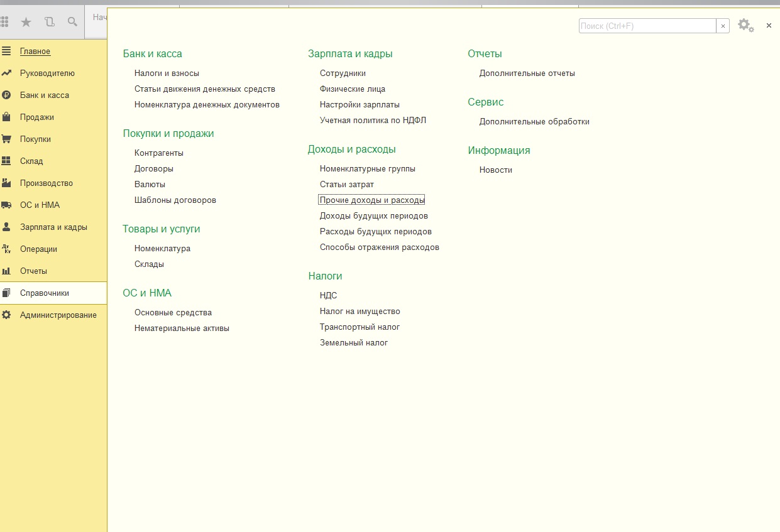Click the Зарплата и кадры person icon
The image size is (780, 532).
click(6, 227)
